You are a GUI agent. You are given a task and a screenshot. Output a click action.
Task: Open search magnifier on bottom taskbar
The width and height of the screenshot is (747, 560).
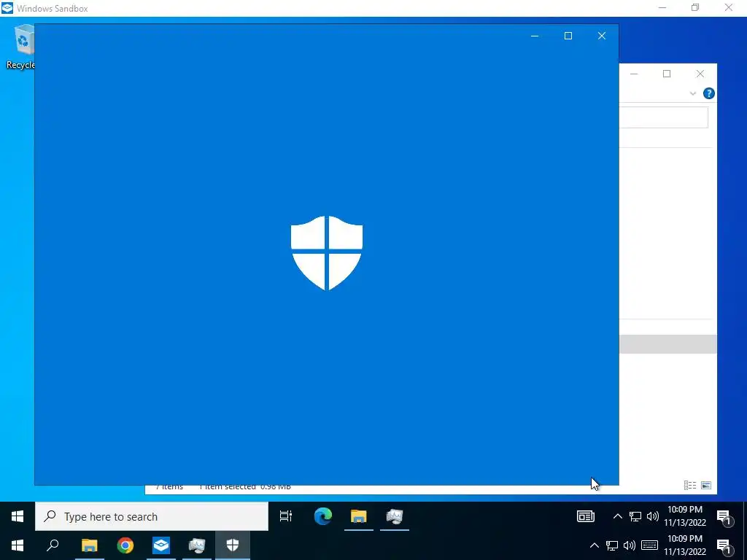(x=53, y=545)
